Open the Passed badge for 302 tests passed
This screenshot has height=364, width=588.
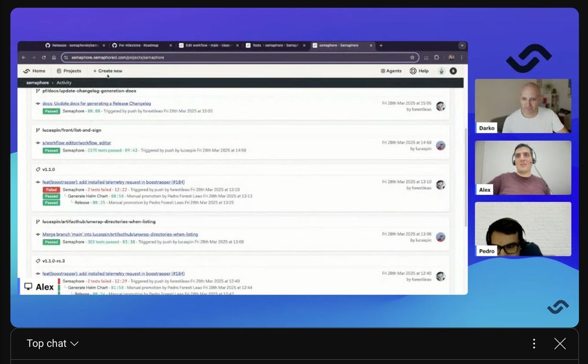51,242
